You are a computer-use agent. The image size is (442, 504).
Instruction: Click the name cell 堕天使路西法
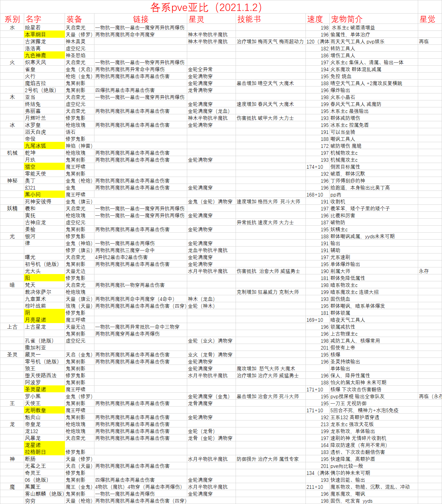(44, 375)
